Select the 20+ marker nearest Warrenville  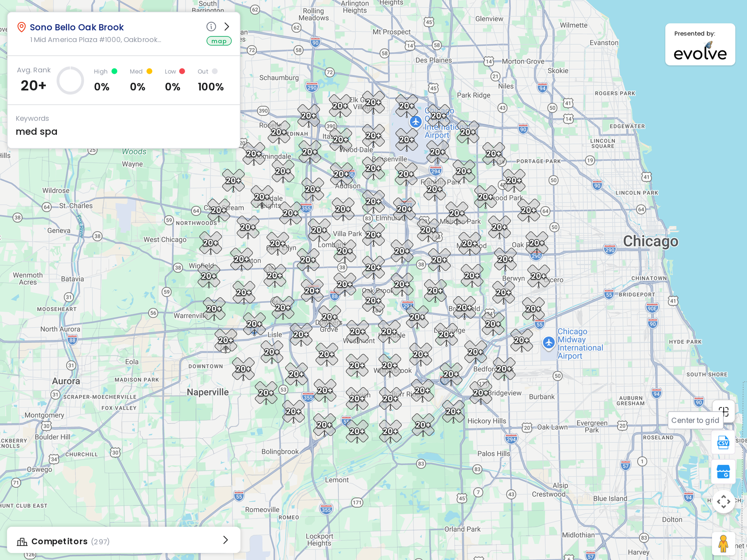(x=214, y=309)
